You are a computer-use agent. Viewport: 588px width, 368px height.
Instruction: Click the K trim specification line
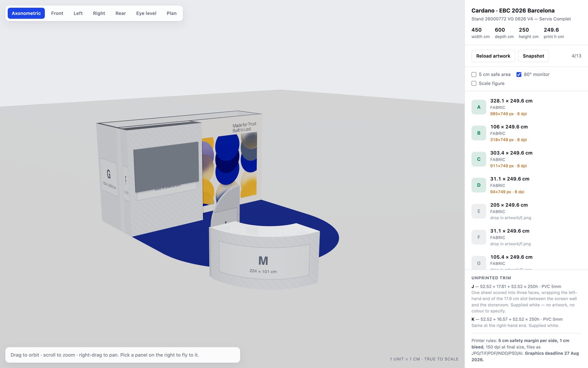[x=517, y=319]
